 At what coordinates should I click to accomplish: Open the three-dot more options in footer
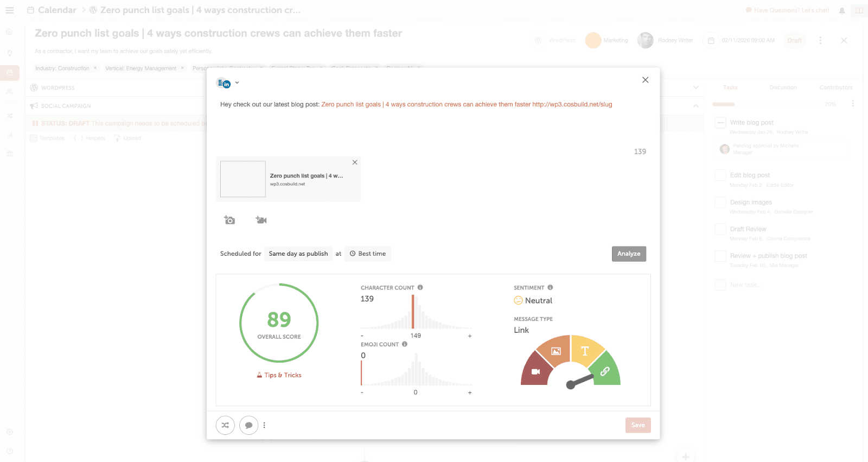pos(264,425)
